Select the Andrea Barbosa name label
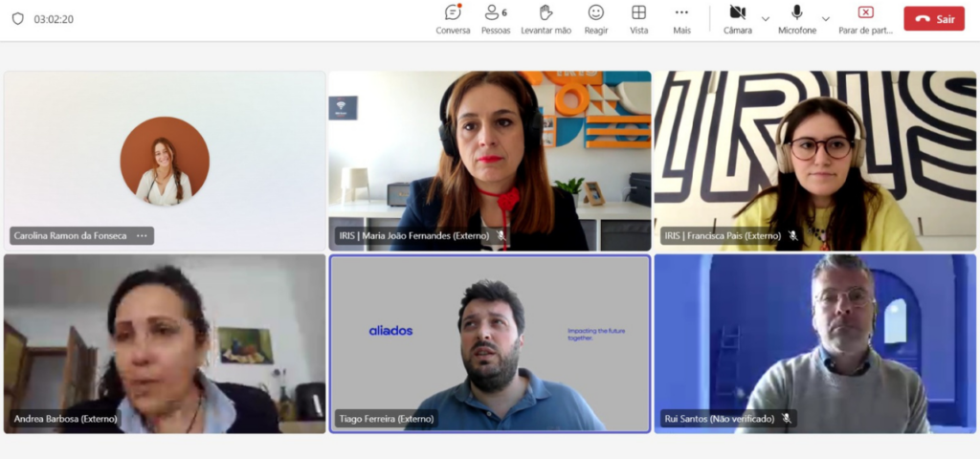This screenshot has width=980, height=459. coord(65,419)
